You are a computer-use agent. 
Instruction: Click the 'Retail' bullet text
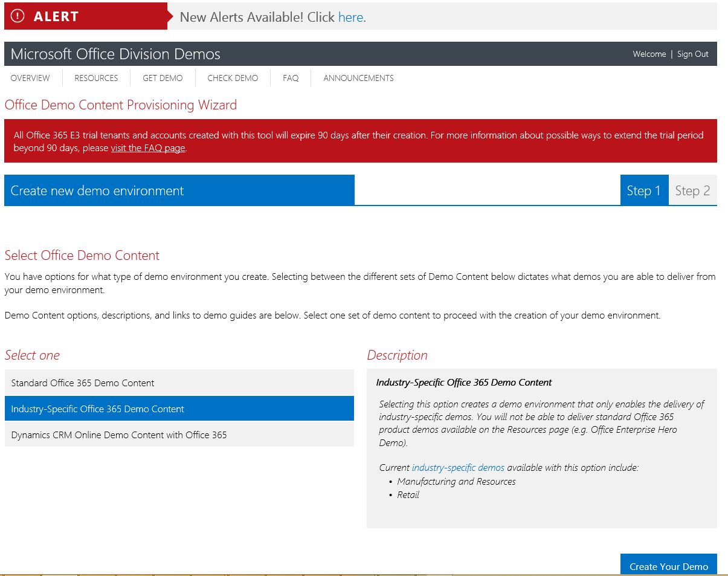(x=408, y=495)
